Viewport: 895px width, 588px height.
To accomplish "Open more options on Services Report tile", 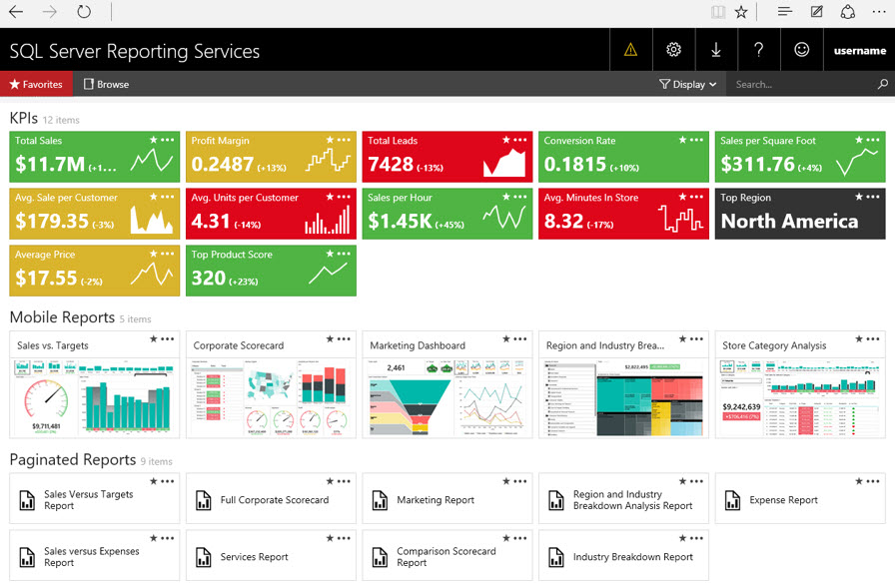I will (x=344, y=538).
